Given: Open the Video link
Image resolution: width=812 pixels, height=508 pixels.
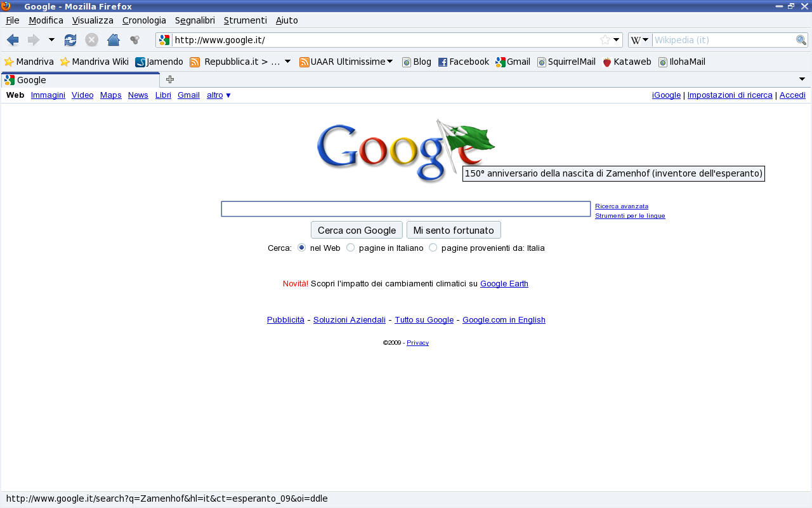Looking at the screenshot, I should 82,95.
